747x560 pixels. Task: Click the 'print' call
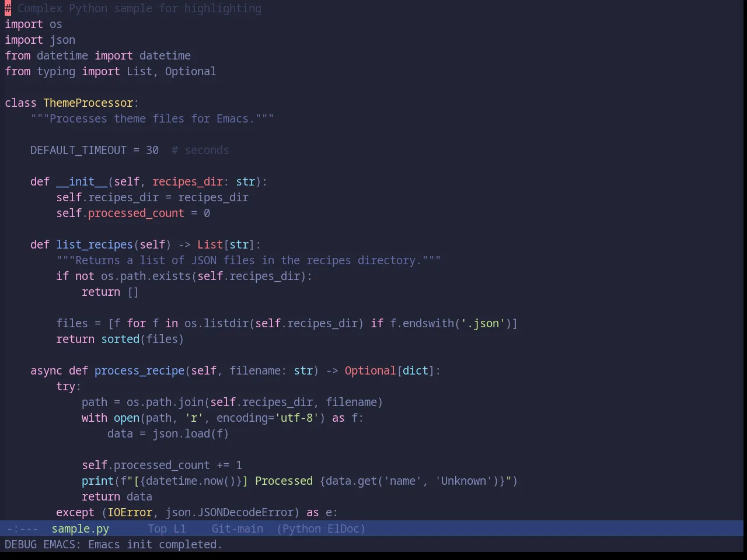tap(97, 481)
